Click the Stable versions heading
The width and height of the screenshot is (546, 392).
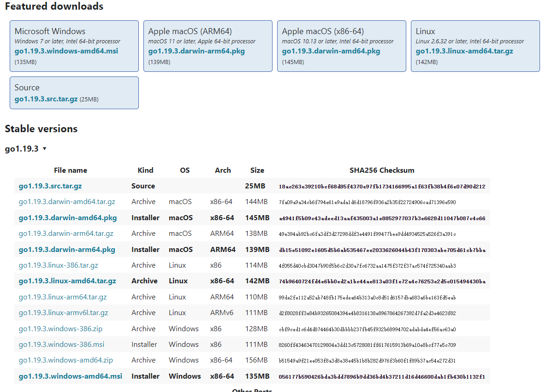41,129
